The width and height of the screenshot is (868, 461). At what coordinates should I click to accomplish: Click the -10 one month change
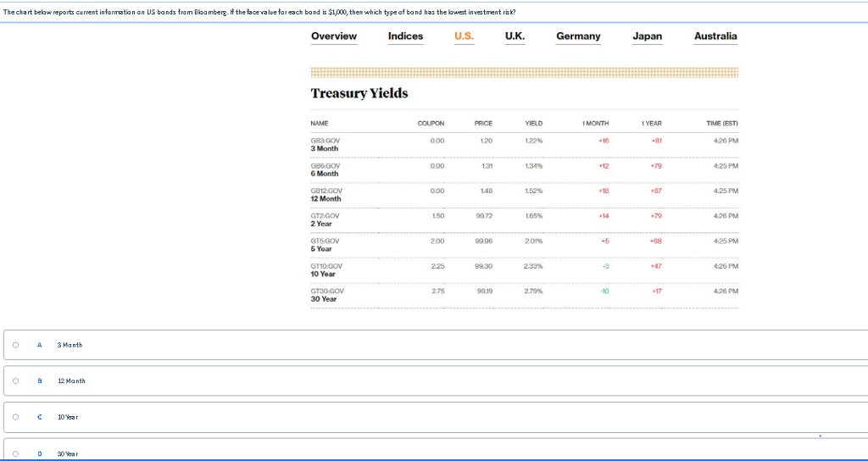(604, 292)
